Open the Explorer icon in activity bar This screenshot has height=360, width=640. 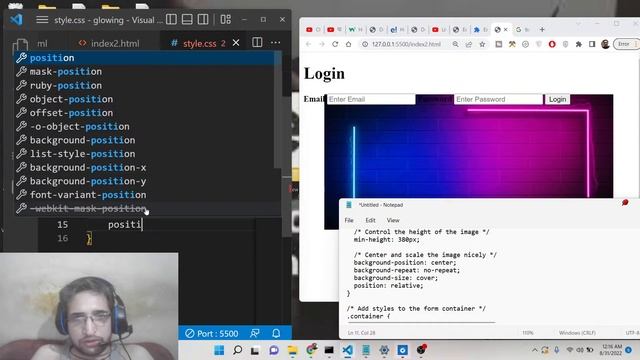click(x=20, y=45)
